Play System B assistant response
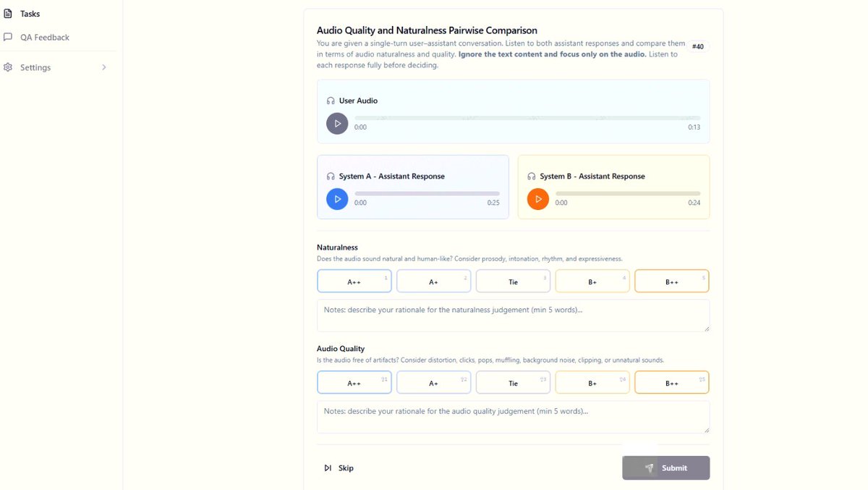 [538, 199]
